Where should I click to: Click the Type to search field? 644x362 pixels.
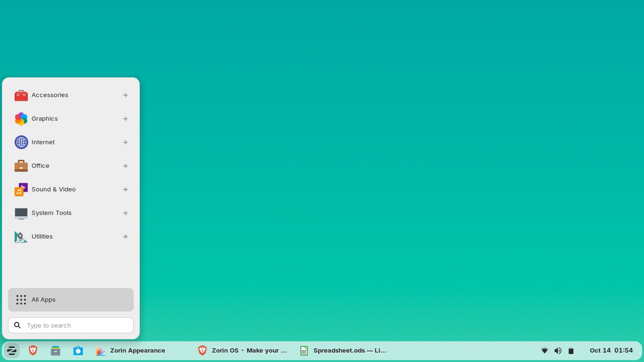[75, 325]
